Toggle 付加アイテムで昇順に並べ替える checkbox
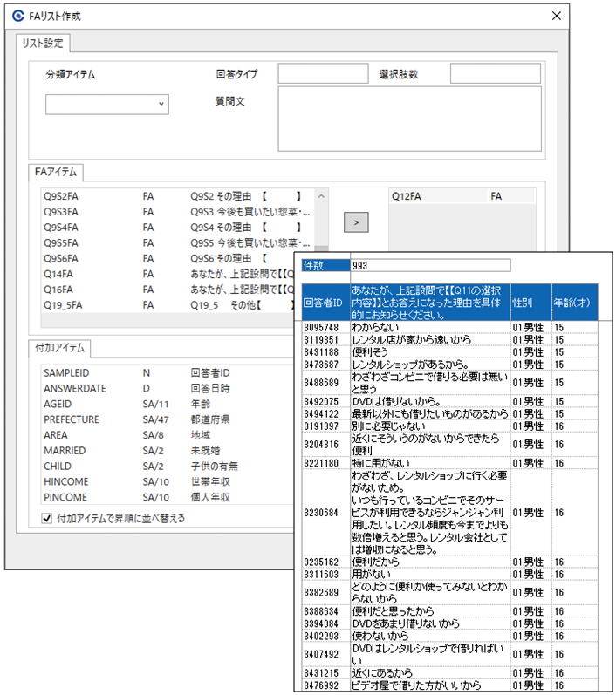The width and height of the screenshot is (616, 695). (46, 518)
